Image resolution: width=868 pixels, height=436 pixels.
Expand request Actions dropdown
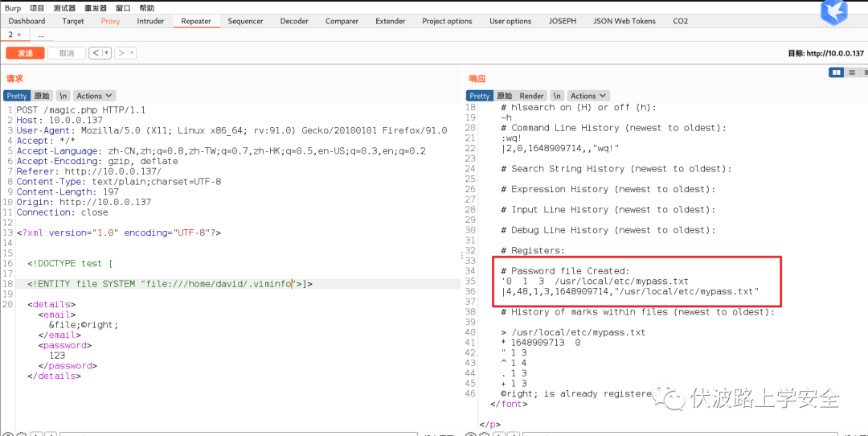[x=94, y=96]
